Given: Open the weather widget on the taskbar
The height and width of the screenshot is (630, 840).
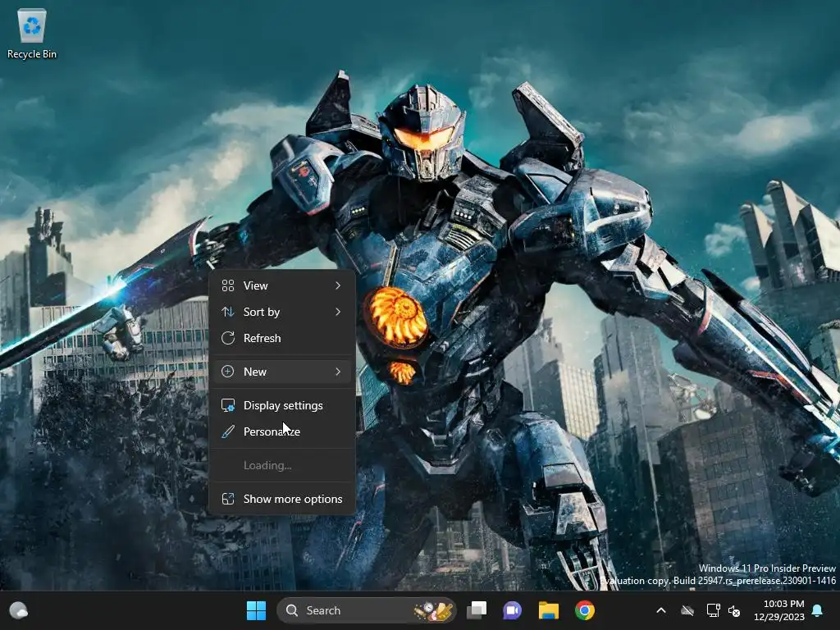Looking at the screenshot, I should [x=19, y=610].
